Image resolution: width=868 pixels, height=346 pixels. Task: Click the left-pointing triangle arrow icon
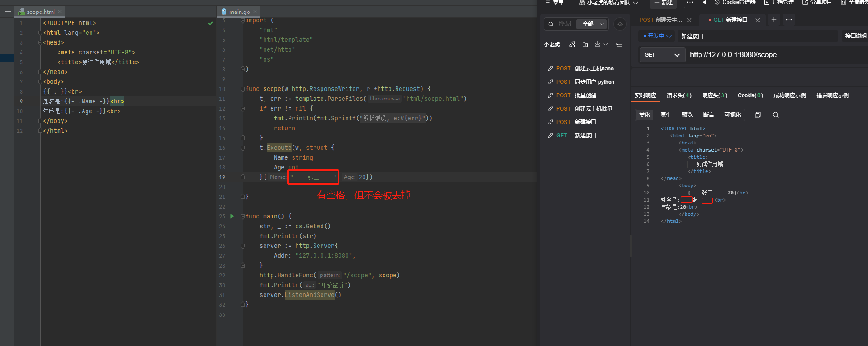click(x=704, y=3)
